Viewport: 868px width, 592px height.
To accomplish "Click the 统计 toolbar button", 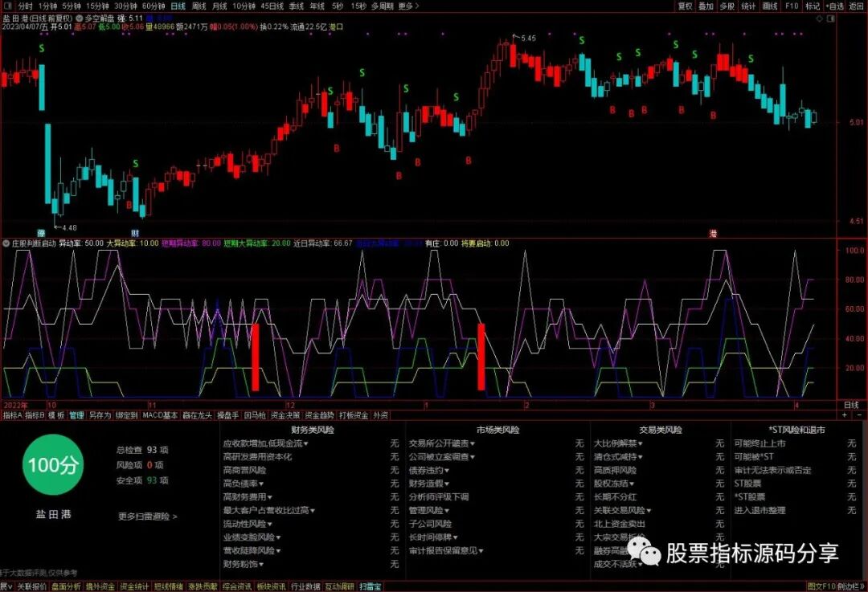I will 748,6.
